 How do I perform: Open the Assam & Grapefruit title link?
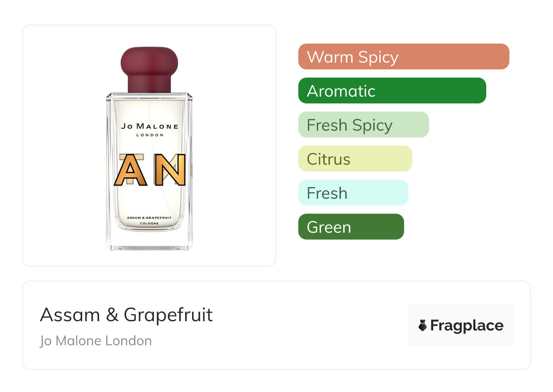pos(126,314)
